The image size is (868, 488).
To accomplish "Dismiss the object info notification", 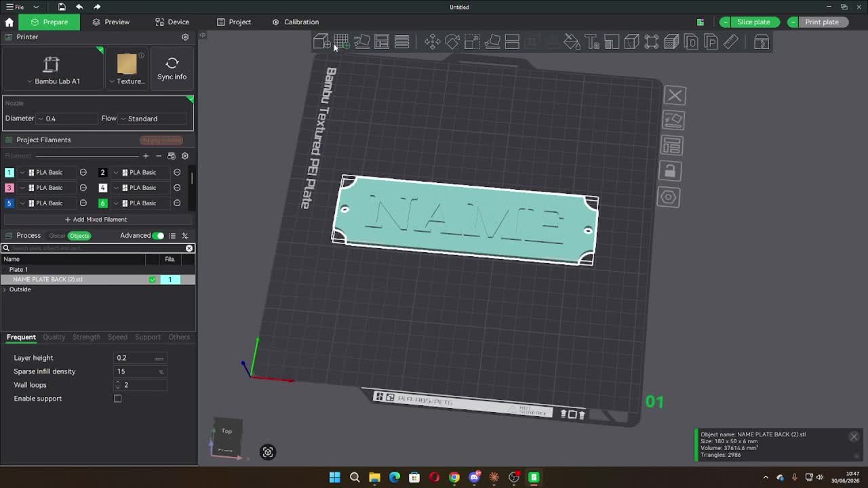I will [854, 436].
